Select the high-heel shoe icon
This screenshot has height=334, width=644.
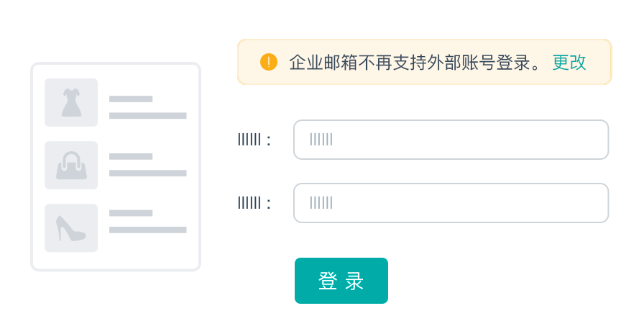71,228
